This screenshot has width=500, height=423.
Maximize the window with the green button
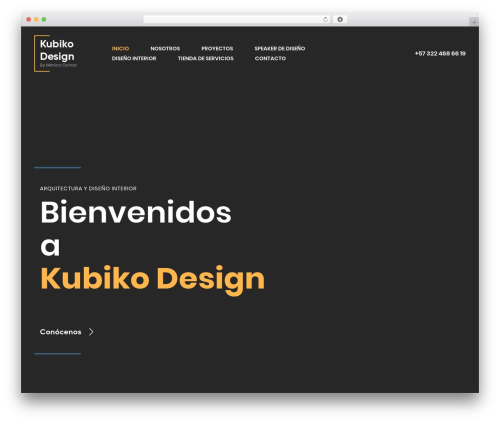pos(44,19)
